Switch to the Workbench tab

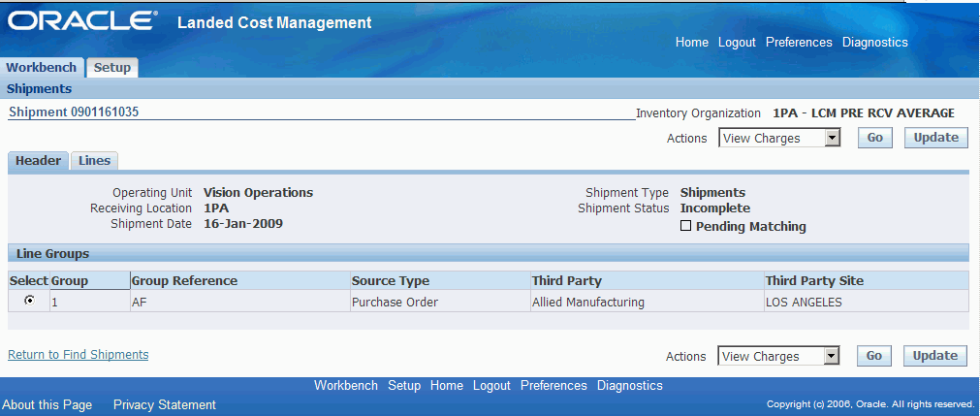[x=42, y=68]
